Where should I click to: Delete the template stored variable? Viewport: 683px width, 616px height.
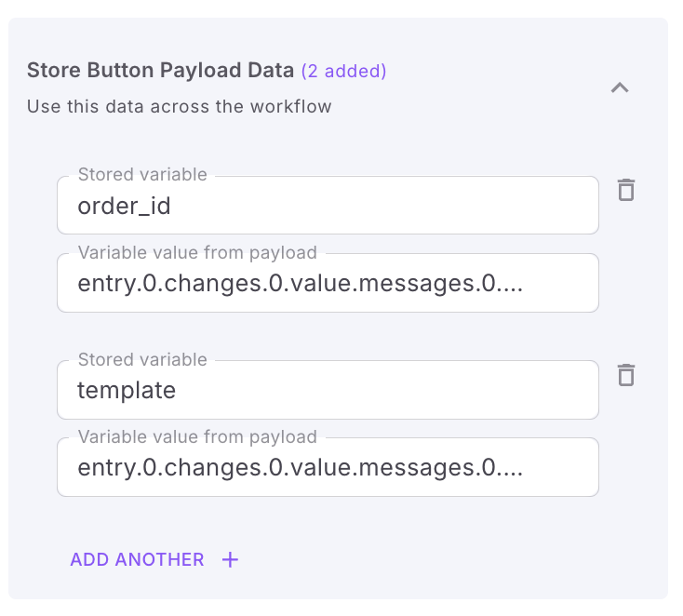tap(626, 375)
